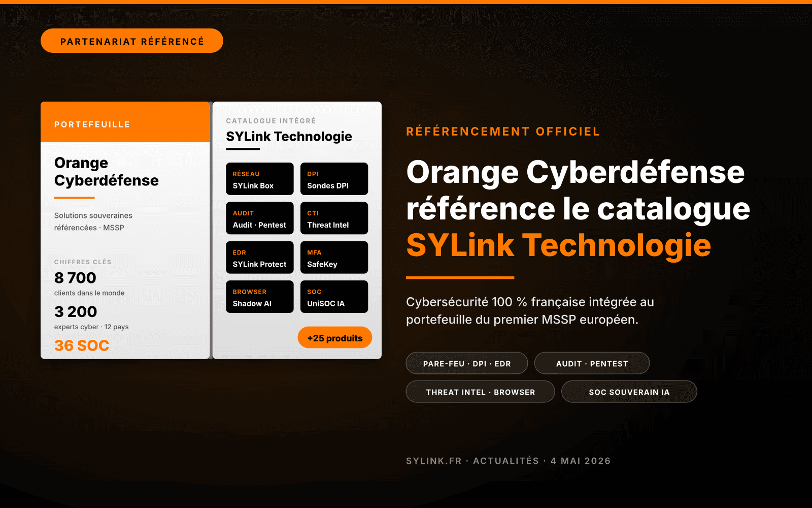
Task: Click 'experts cyber · 12 pays' caption
Action: pos(91,327)
